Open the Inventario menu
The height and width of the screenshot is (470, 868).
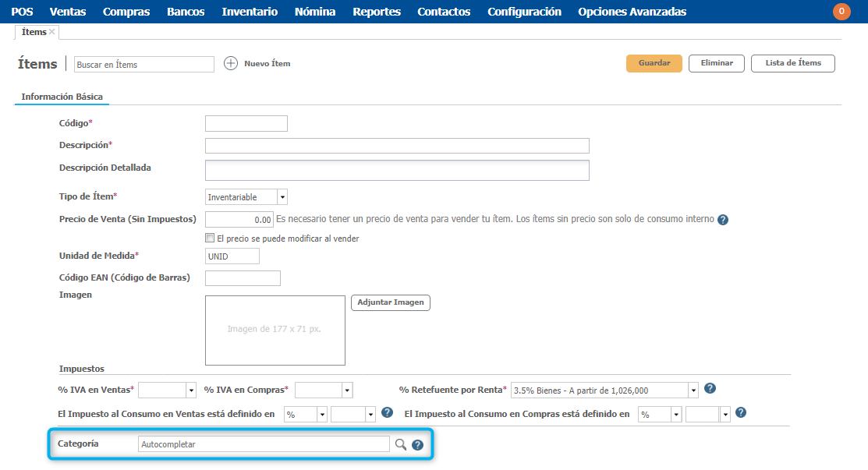[x=249, y=12]
